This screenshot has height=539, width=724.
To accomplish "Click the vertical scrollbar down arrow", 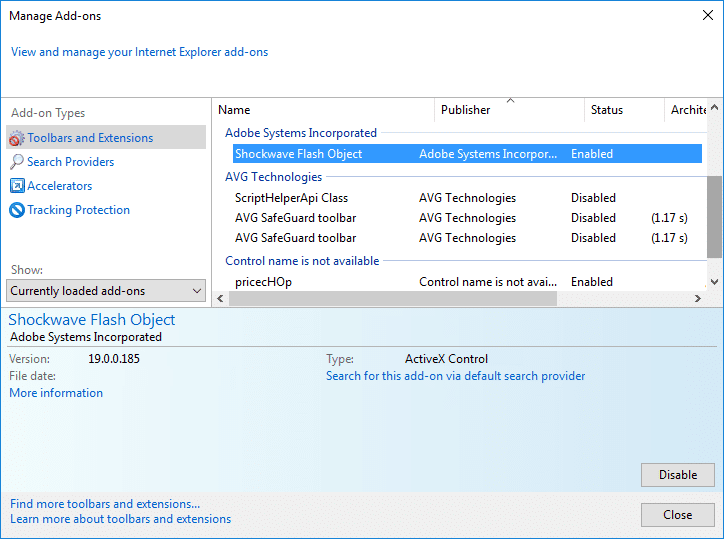I will pos(714,282).
